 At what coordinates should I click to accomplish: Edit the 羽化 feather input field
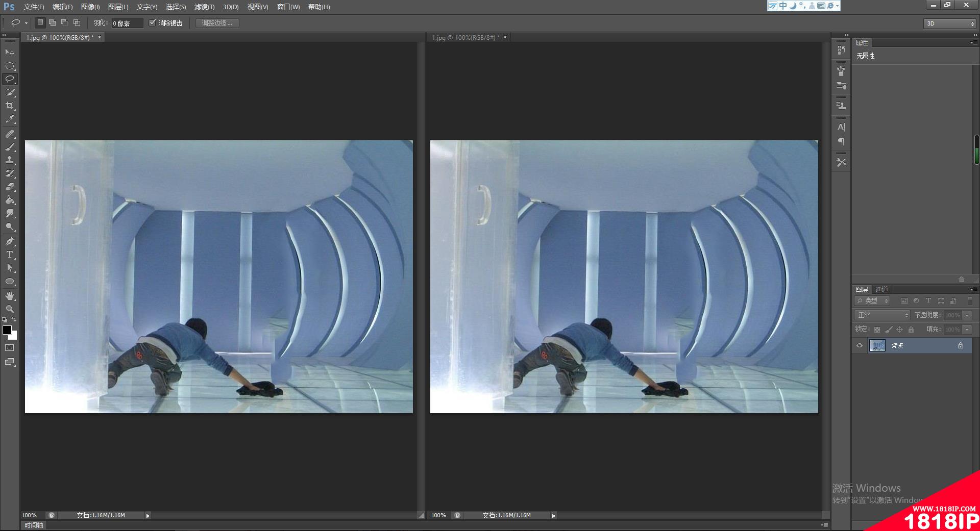(x=127, y=23)
